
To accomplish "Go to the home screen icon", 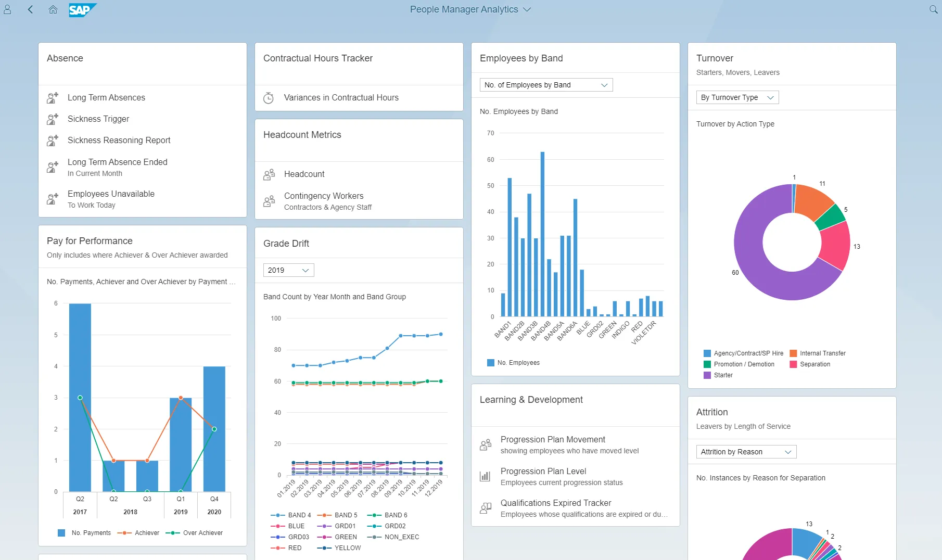I will tap(53, 9).
